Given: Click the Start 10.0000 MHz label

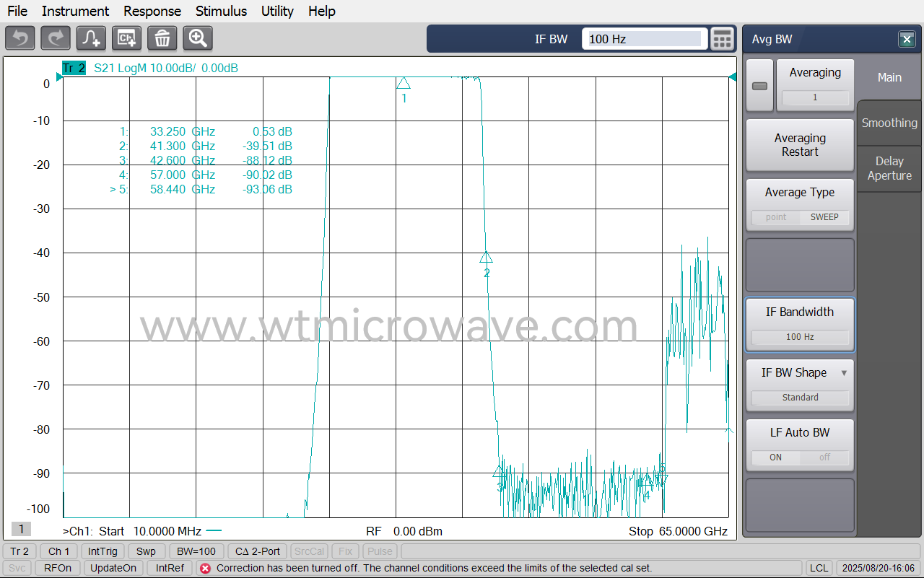Looking at the screenshot, I should (x=150, y=531).
